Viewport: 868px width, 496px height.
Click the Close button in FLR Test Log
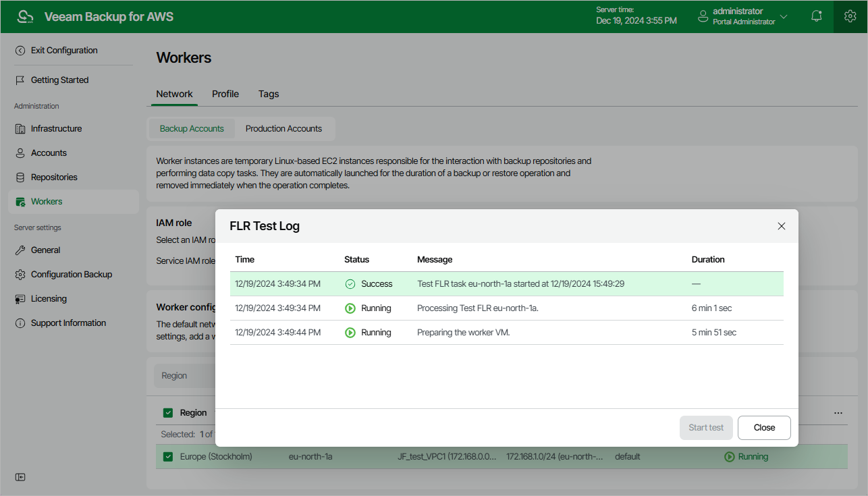pos(764,428)
